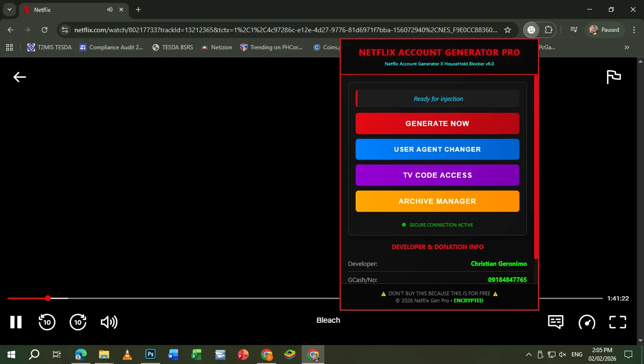This screenshot has height=364, width=644.
Task: Open TESDA BSRS bookmark
Action: click(173, 47)
